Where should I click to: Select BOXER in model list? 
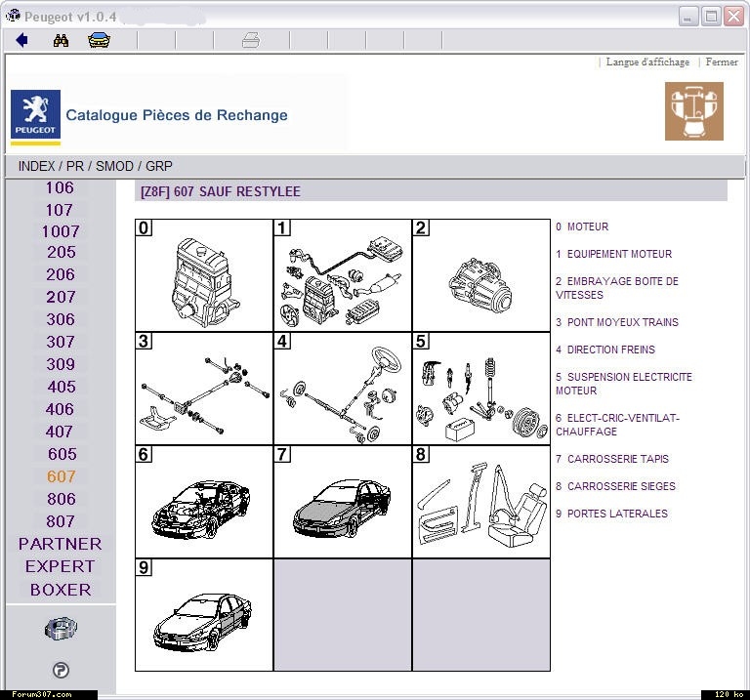[61, 590]
